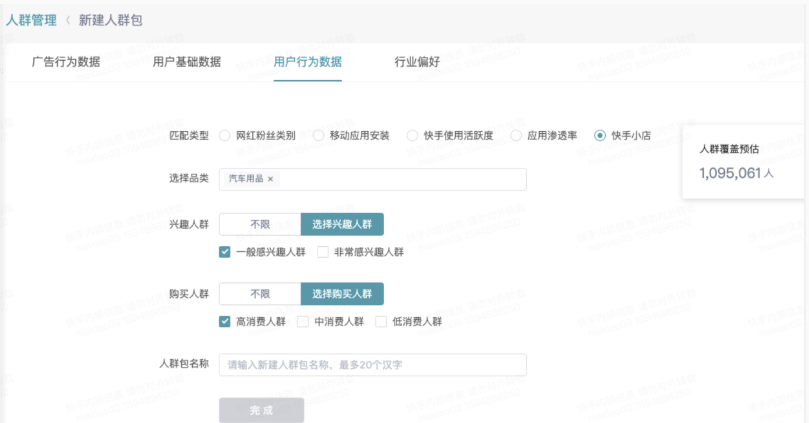Click 新建人群包 breadcrumb title
This screenshot has height=423, width=809.
110,21
